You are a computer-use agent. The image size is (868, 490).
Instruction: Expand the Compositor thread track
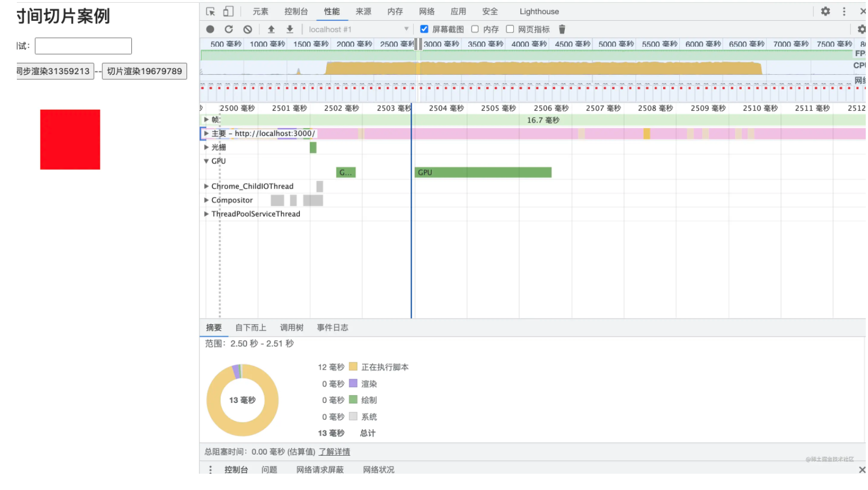coord(206,200)
